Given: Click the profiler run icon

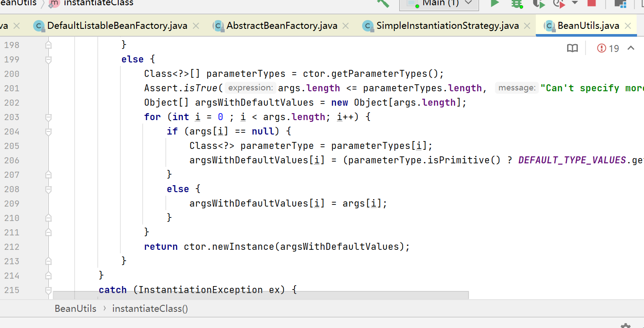Looking at the screenshot, I should click(x=559, y=3).
